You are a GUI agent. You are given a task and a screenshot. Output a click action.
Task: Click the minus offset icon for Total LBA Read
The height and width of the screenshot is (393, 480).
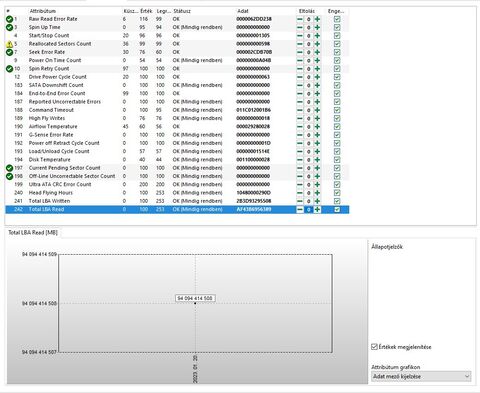coord(300,209)
